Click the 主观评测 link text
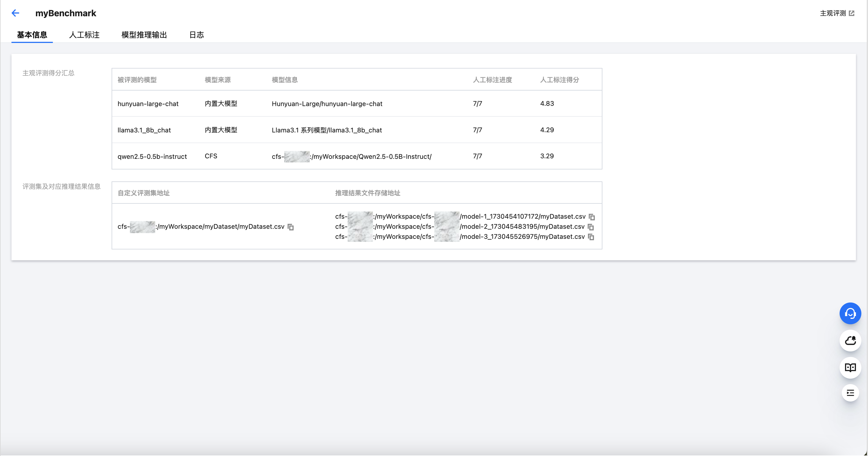Viewport: 868px width, 456px height. coord(833,13)
